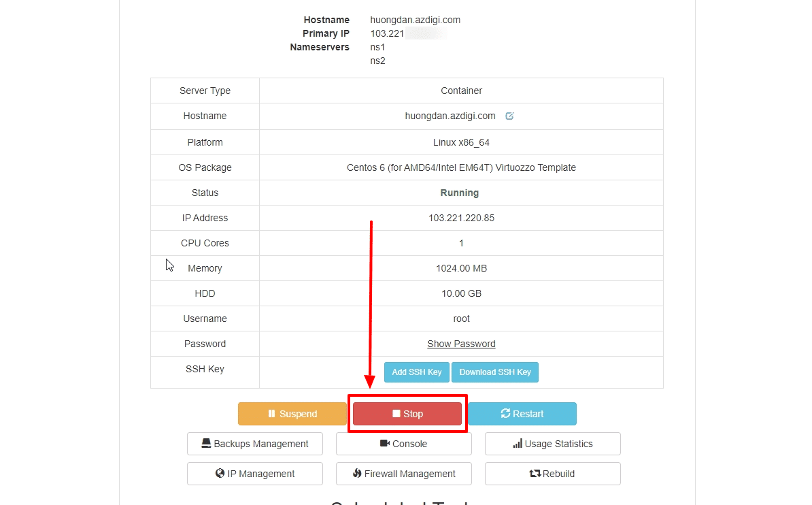812x505 pixels.
Task: Click the Running status text
Action: 460,193
